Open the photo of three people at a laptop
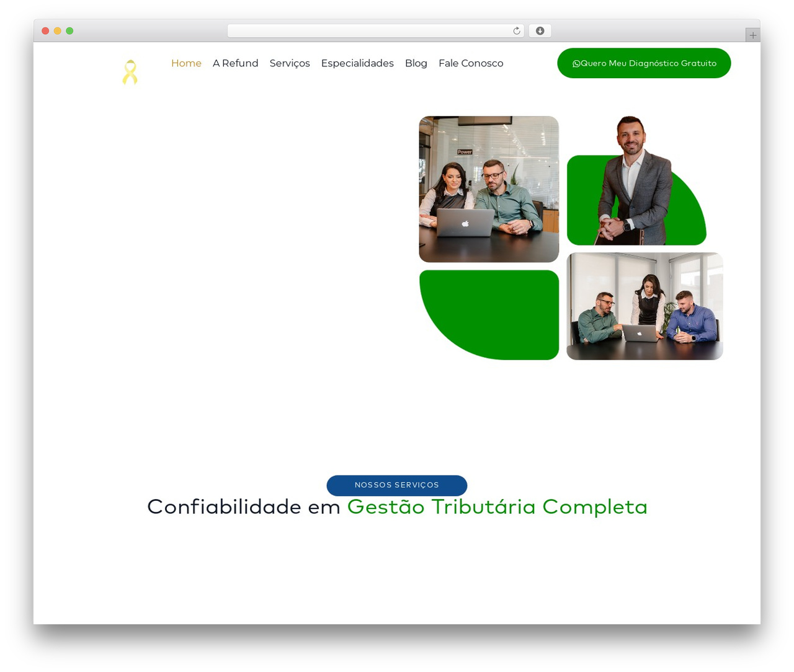This screenshot has height=672, width=794. (645, 306)
